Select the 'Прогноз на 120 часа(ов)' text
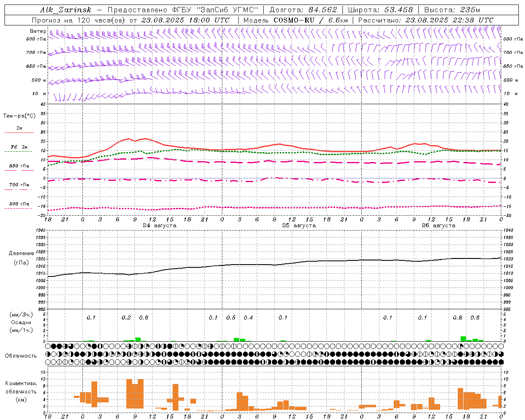This screenshot has height=420, width=525. click(79, 20)
